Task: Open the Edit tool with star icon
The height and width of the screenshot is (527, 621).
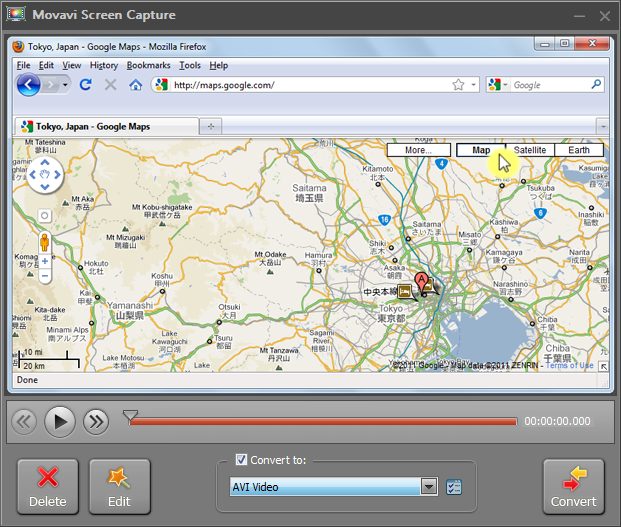Action: (x=119, y=487)
